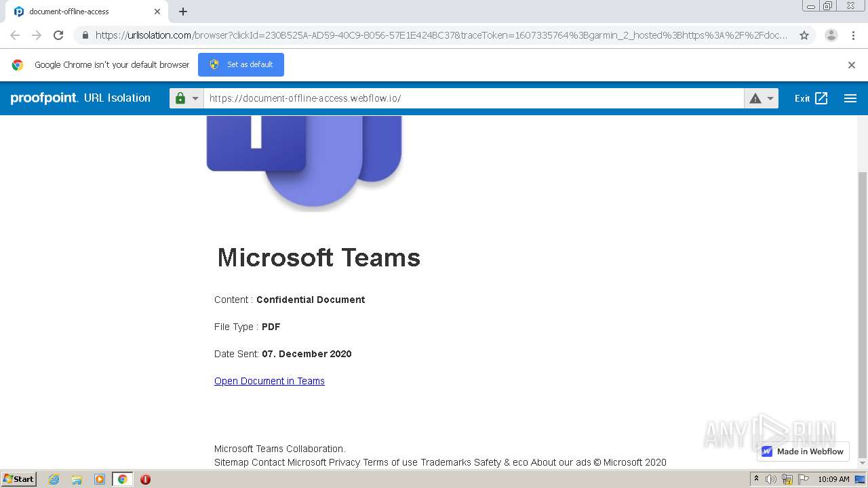The height and width of the screenshot is (488, 868).
Task: Dismiss the default browser notification bar
Action: click(x=852, y=65)
